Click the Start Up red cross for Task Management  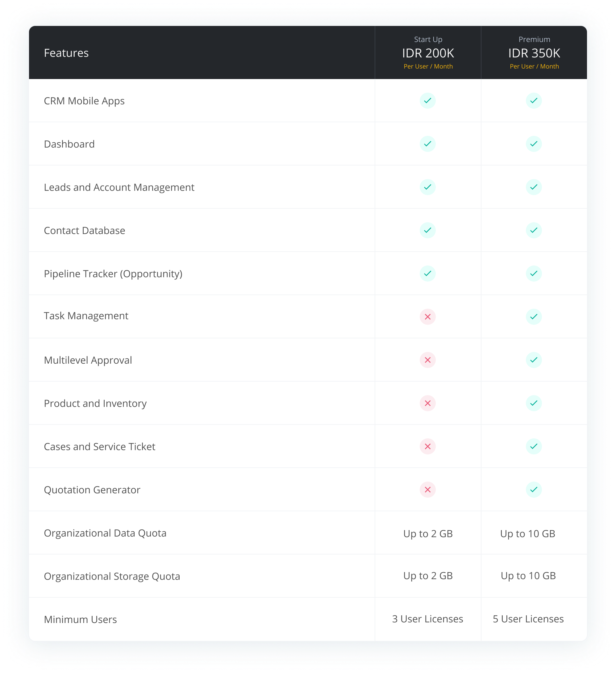pyautogui.click(x=427, y=316)
